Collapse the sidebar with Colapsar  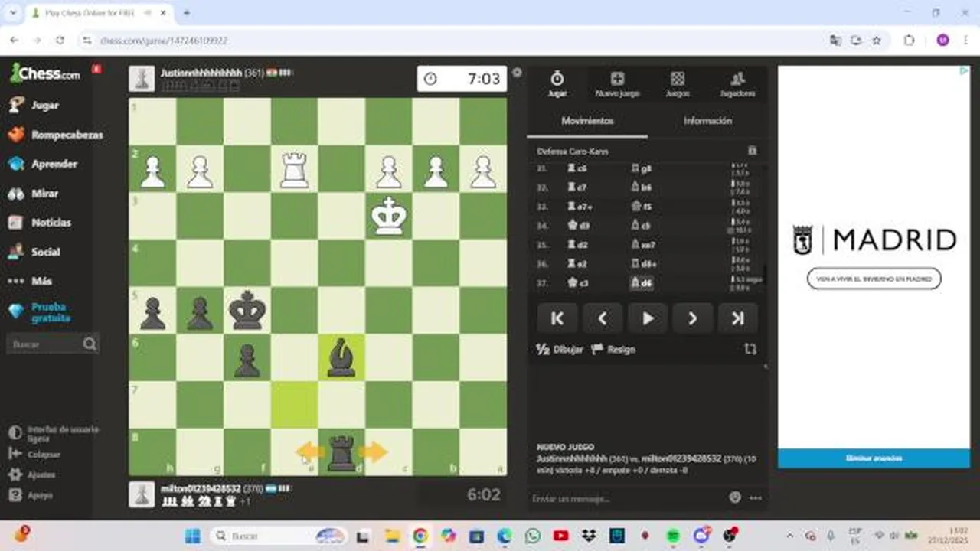click(34, 454)
